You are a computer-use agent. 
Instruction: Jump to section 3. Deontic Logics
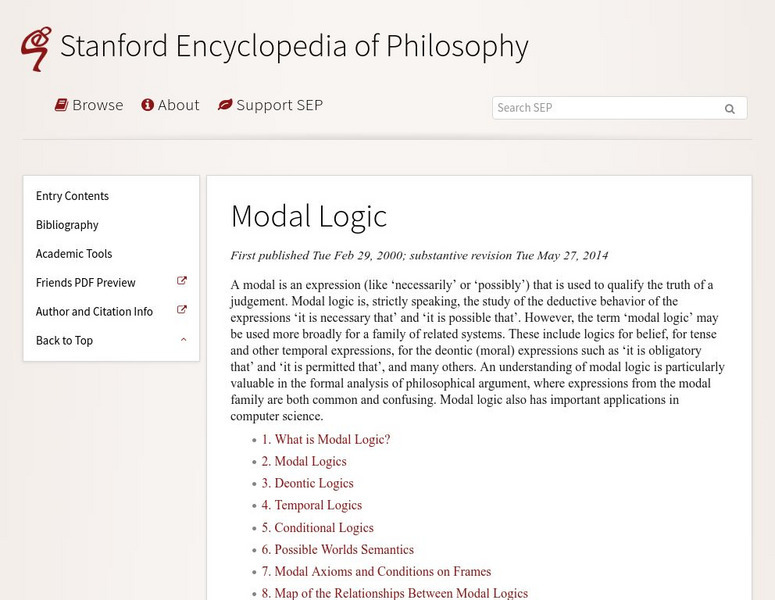point(307,484)
